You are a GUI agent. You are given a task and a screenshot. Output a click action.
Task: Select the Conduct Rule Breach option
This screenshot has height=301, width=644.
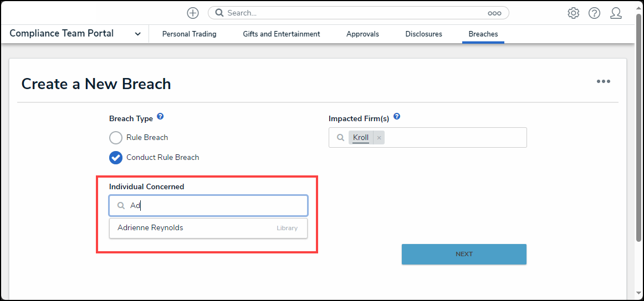coord(116,158)
